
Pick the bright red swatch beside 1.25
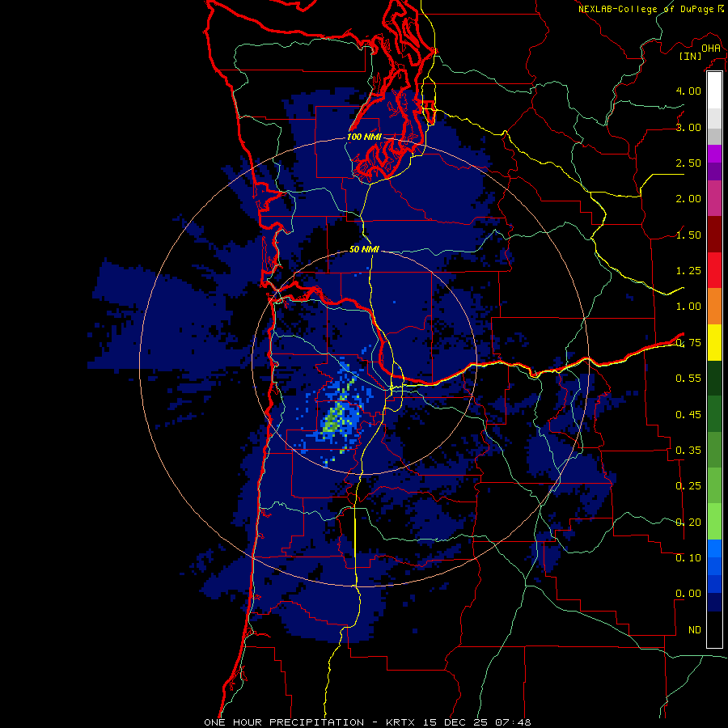click(x=714, y=270)
